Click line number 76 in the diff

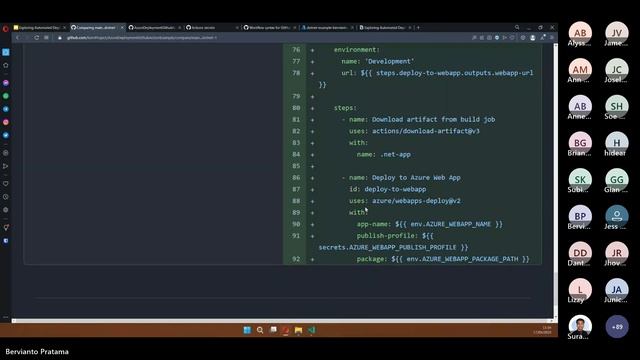[296, 49]
